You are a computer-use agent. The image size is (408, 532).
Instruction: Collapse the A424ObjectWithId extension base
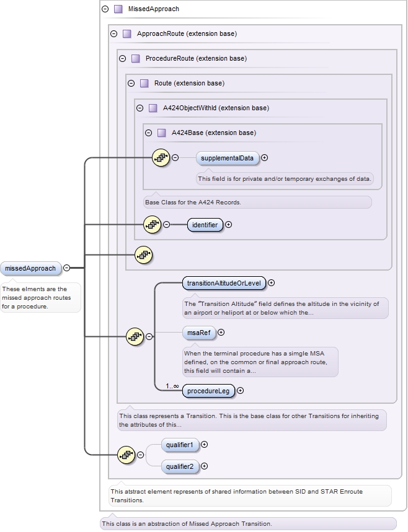(x=140, y=108)
